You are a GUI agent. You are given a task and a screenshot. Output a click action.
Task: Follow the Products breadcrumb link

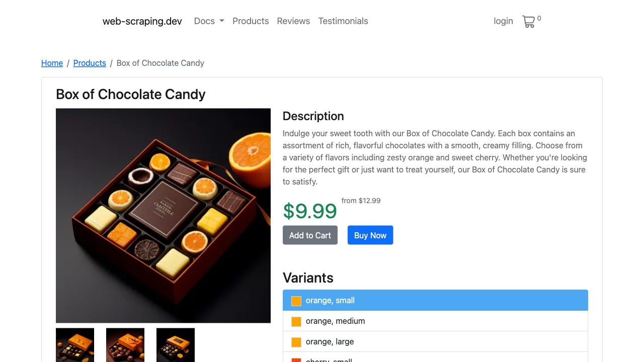coord(90,63)
